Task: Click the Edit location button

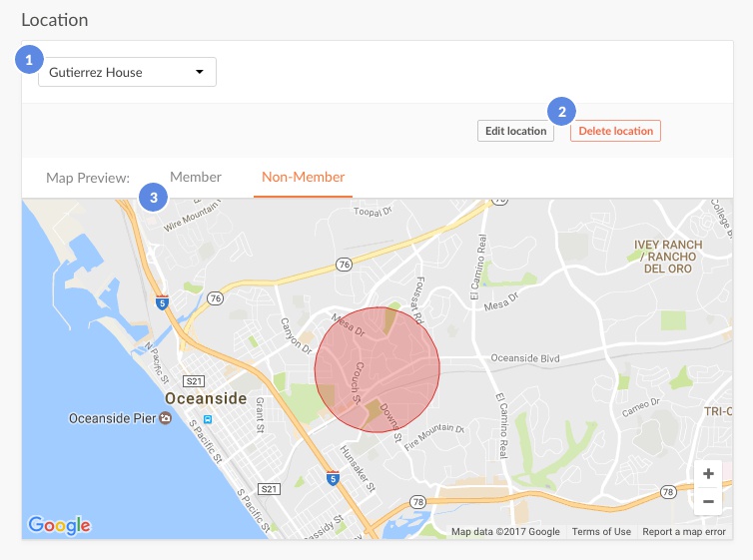Action: coord(515,131)
